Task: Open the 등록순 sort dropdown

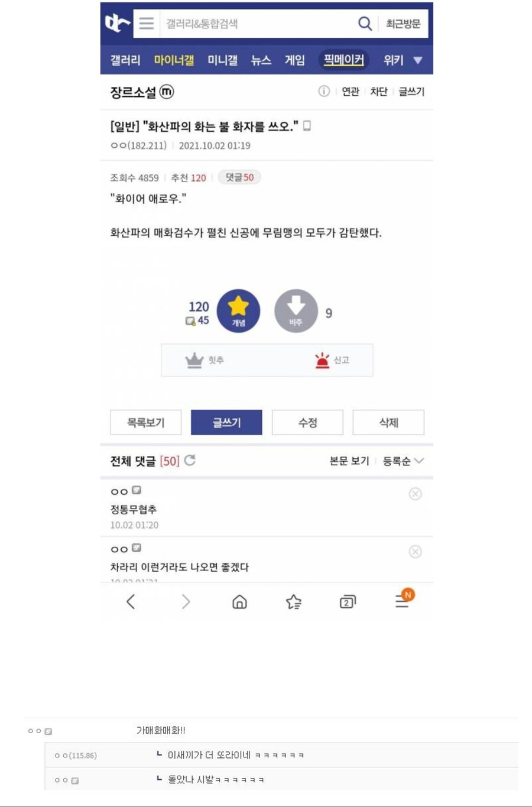Action: (x=403, y=461)
